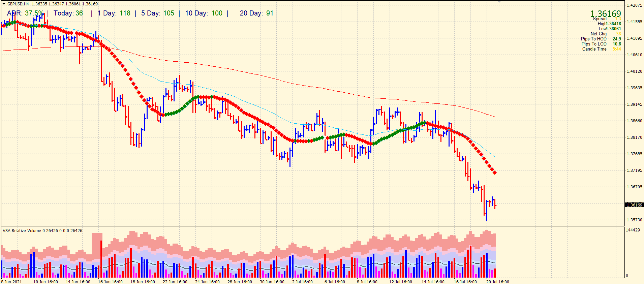Click the GBPUSD,H4 chart title text
Viewport: 644px width, 284px height.
(x=18, y=4)
